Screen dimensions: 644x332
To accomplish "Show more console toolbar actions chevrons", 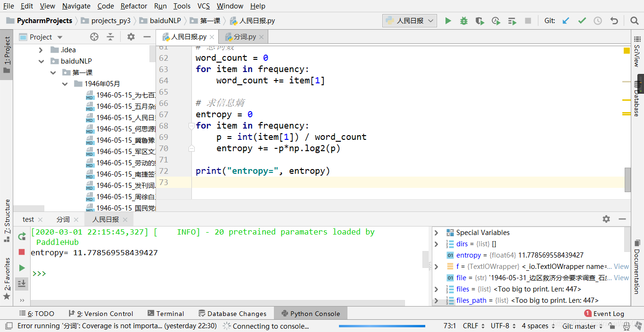I will (x=22, y=300).
